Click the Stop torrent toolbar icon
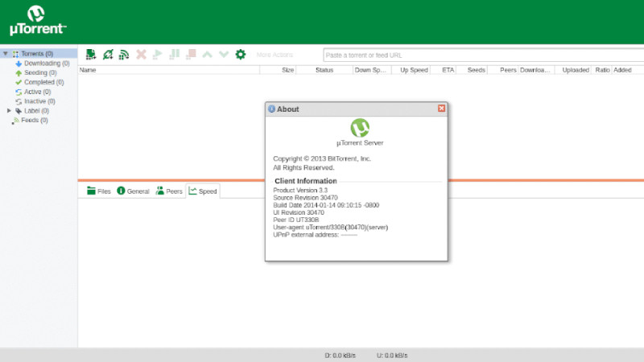The height and width of the screenshot is (362, 644). (191, 54)
